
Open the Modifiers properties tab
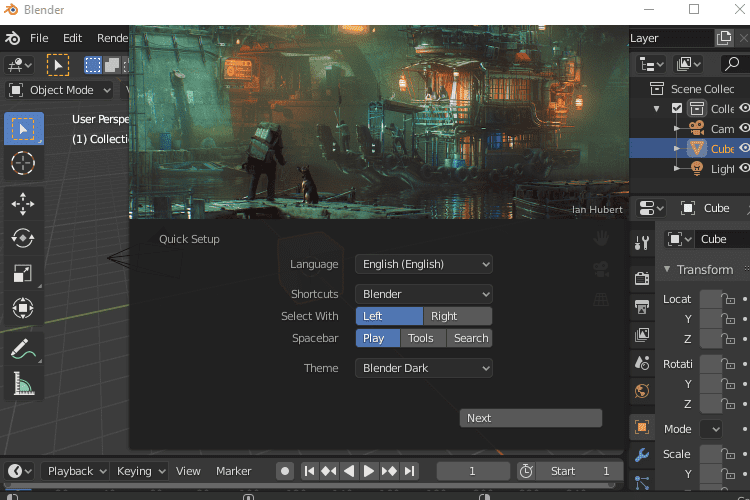pos(642,455)
